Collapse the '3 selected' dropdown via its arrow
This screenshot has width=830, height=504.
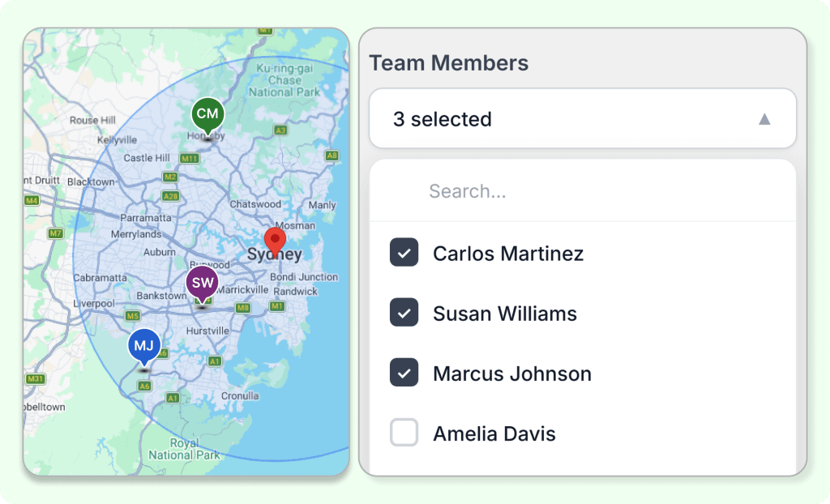point(763,118)
